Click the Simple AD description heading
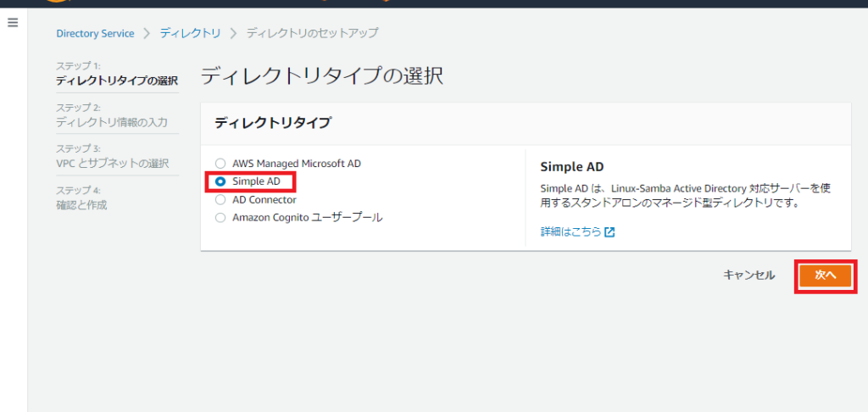868x412 pixels. coord(572,167)
